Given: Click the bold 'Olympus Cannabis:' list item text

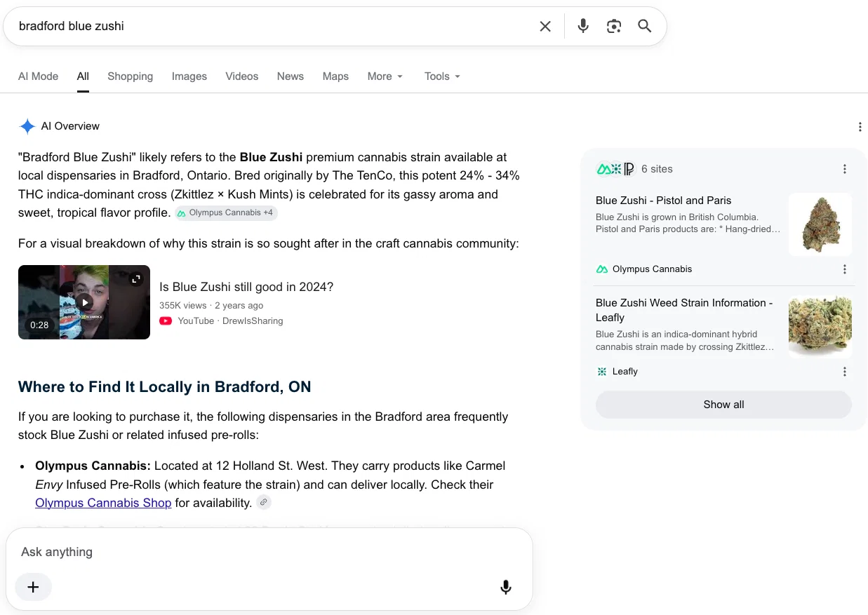Looking at the screenshot, I should pyautogui.click(x=93, y=466).
